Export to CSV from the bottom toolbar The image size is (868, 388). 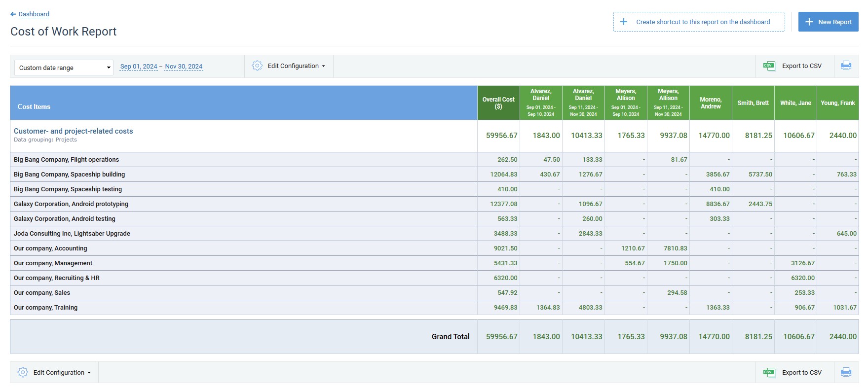[801, 373]
